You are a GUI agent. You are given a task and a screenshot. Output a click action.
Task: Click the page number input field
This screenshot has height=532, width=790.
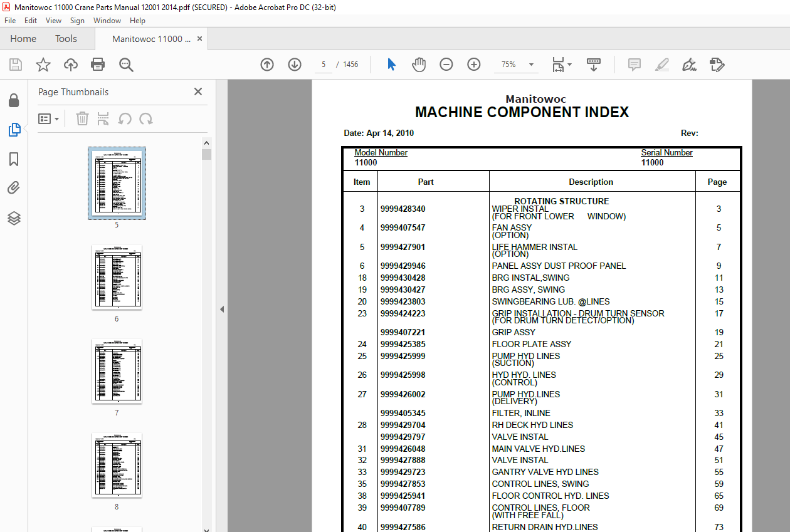(324, 65)
